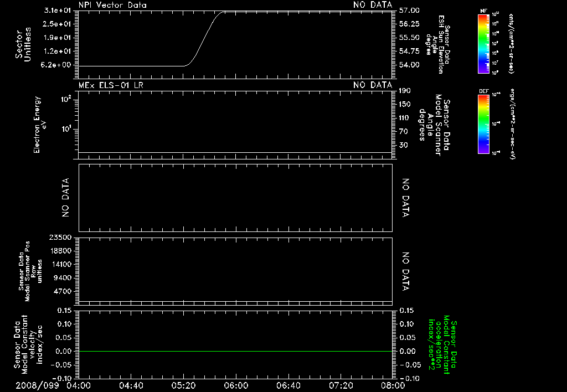Viewport: 567px width, 392px height.
Task: Click the rising white curve in NPI panel
Action: pyautogui.click(x=203, y=38)
